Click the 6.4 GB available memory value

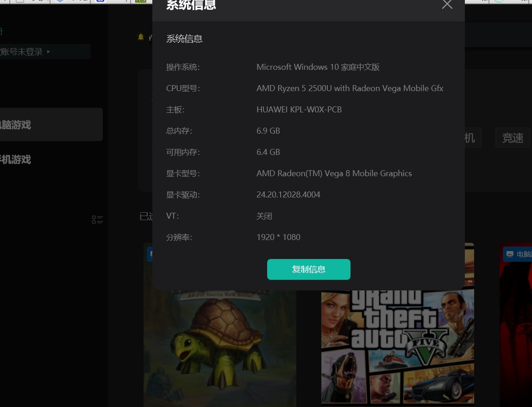click(x=268, y=152)
